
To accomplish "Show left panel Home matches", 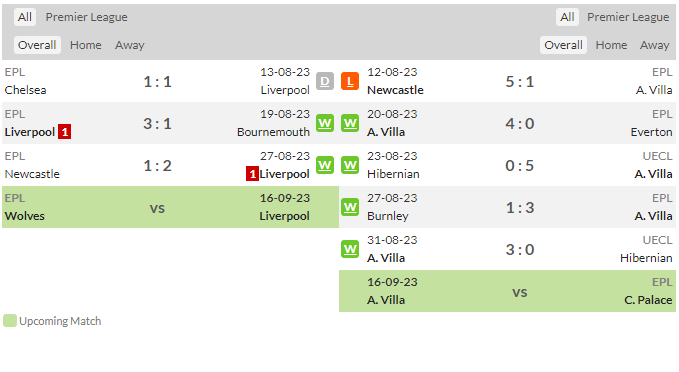I will click(x=86, y=45).
